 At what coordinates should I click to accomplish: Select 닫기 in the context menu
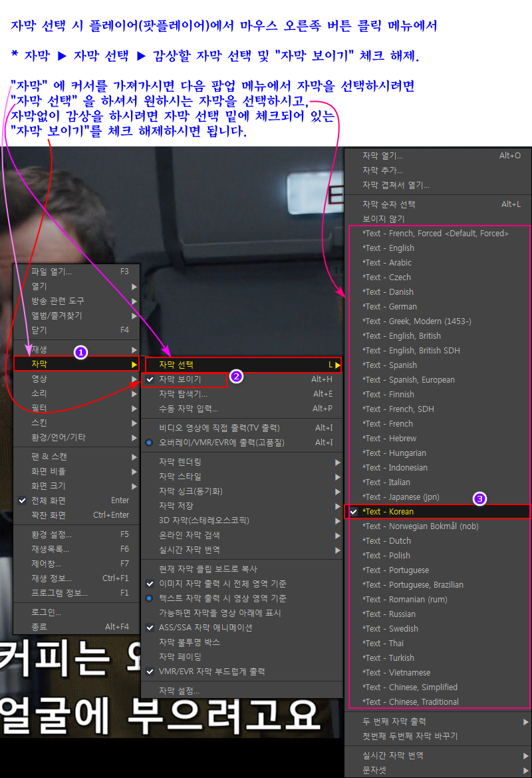click(x=76, y=330)
